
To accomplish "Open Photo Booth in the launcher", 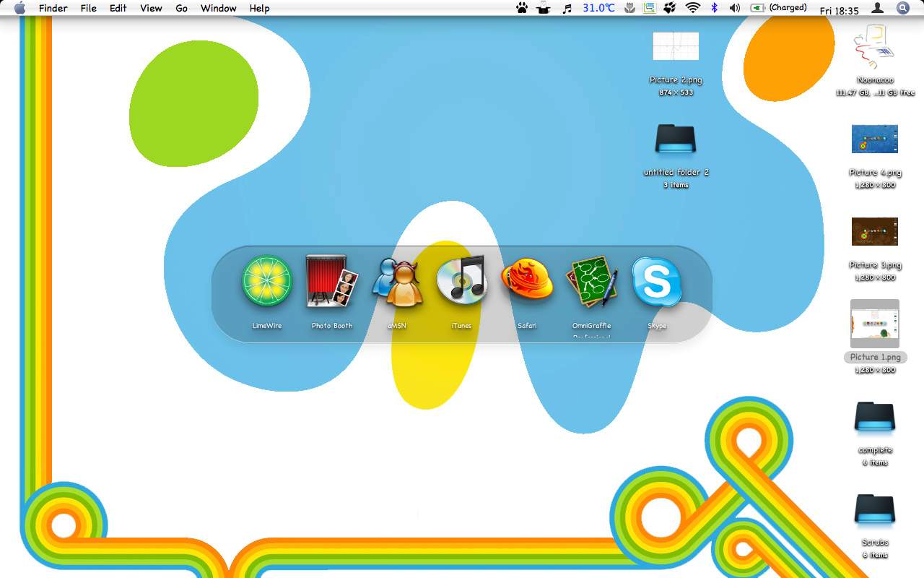I will coord(332,280).
